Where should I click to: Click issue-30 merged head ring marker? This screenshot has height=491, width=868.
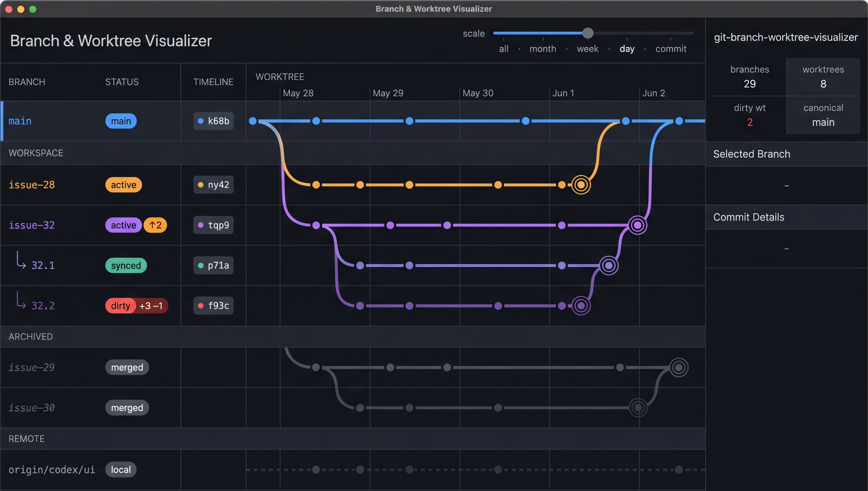(638, 408)
